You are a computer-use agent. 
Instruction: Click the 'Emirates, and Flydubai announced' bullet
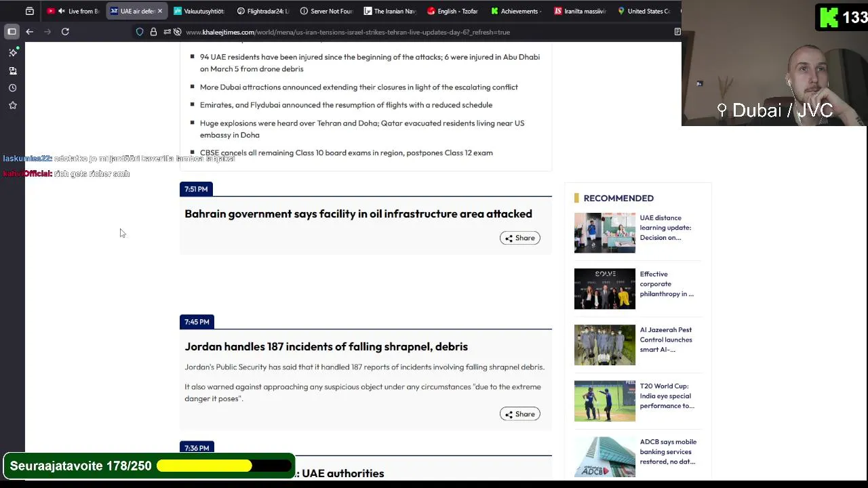point(346,105)
